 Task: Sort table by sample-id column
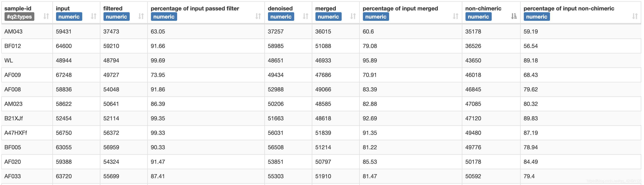coord(46,16)
